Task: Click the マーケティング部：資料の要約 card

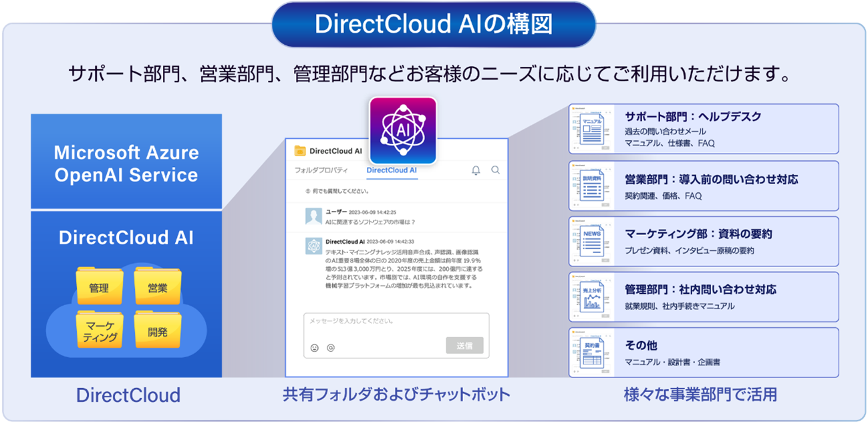Action: point(704,241)
